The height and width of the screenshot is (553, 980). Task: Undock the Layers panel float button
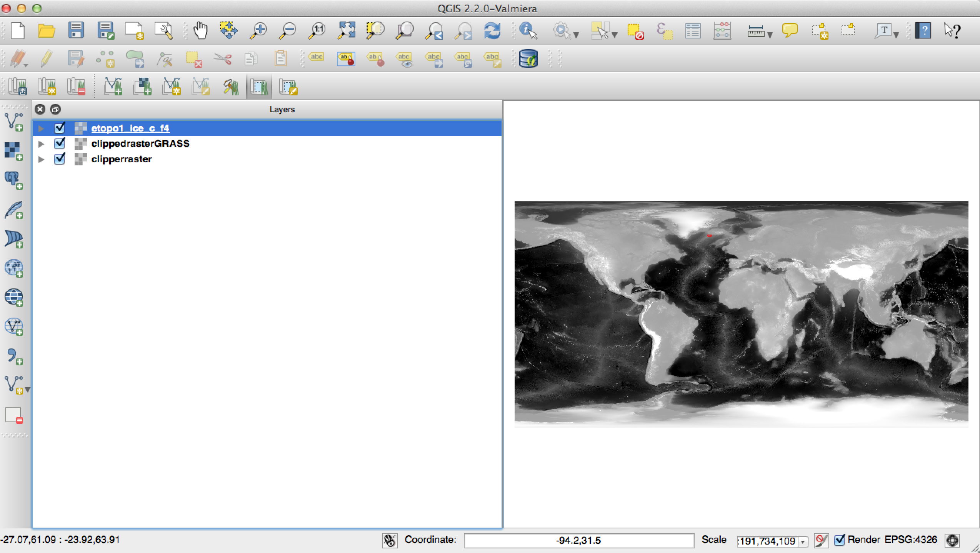[x=55, y=109]
